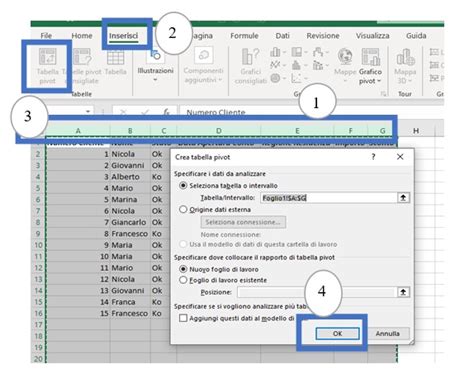Insert a line chart icon

tap(275, 65)
